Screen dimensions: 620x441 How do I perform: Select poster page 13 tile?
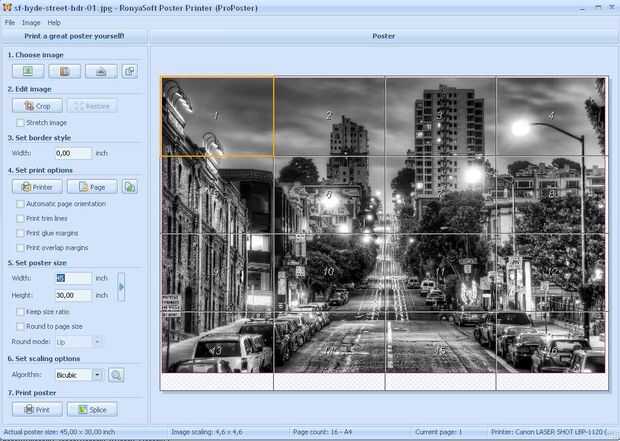[x=217, y=351]
